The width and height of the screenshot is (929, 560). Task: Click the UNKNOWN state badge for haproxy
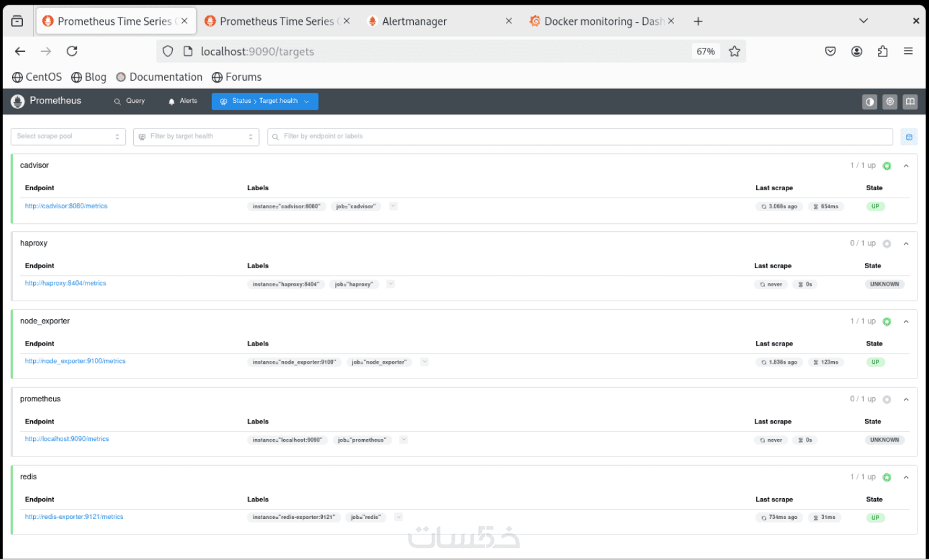(x=885, y=284)
